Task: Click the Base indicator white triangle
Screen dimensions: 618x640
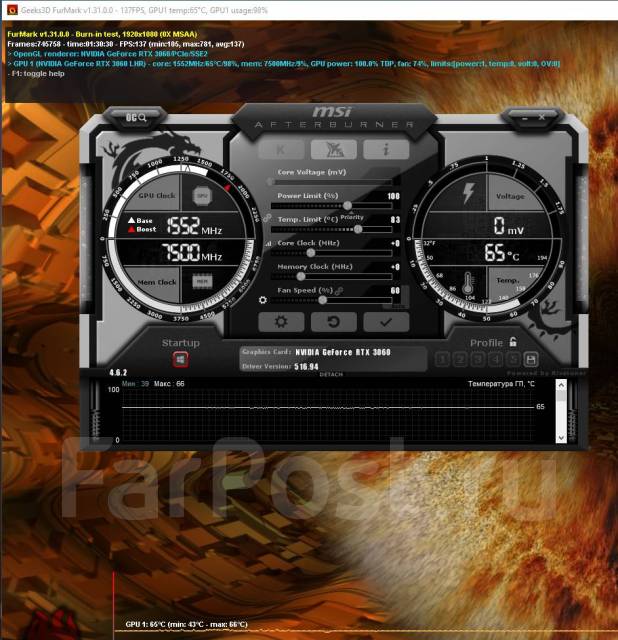Action: pyautogui.click(x=131, y=220)
